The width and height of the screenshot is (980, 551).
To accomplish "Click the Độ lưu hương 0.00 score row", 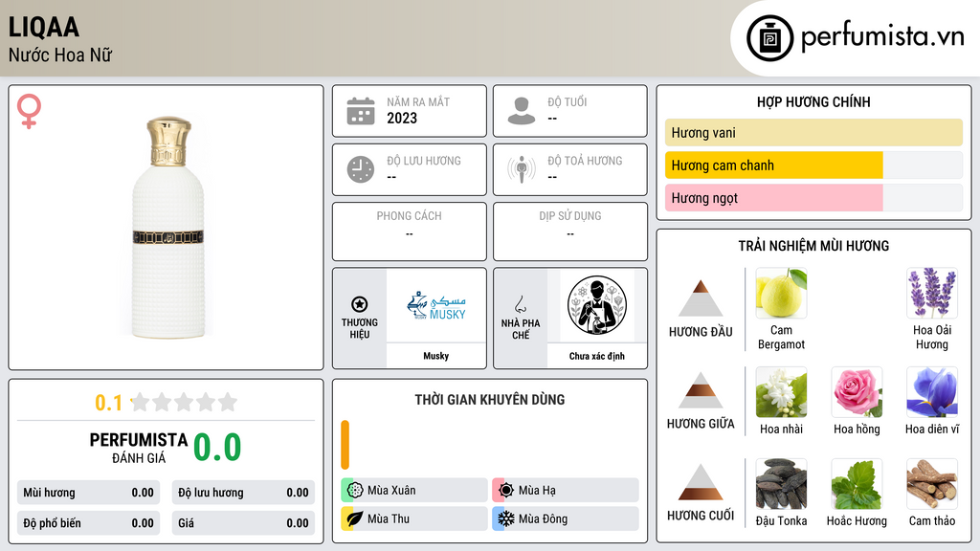I will [243, 493].
